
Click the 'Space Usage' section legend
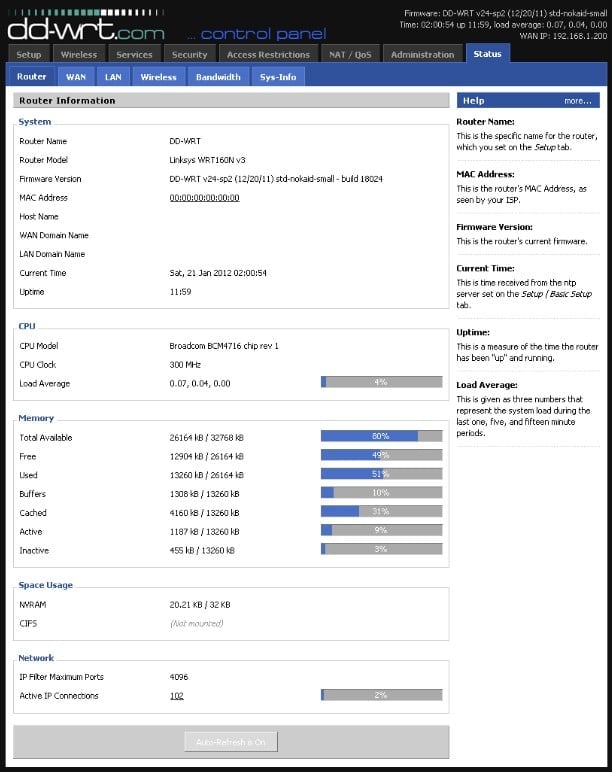pyautogui.click(x=45, y=585)
